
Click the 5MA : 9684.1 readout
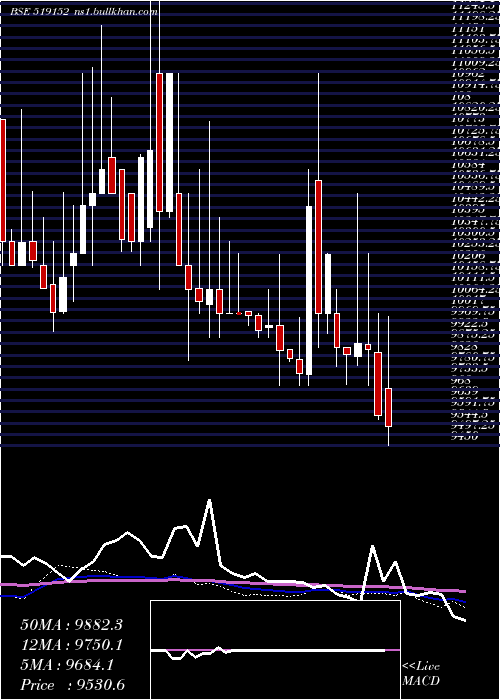point(67,665)
